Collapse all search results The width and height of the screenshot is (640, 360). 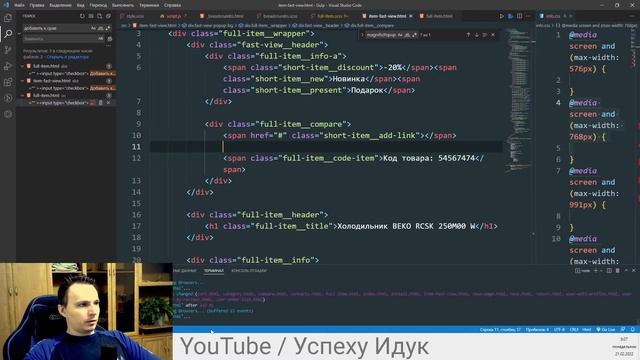click(108, 16)
